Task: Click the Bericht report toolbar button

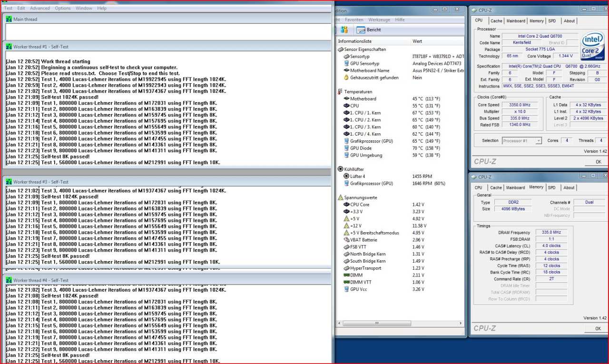Action: click(369, 30)
